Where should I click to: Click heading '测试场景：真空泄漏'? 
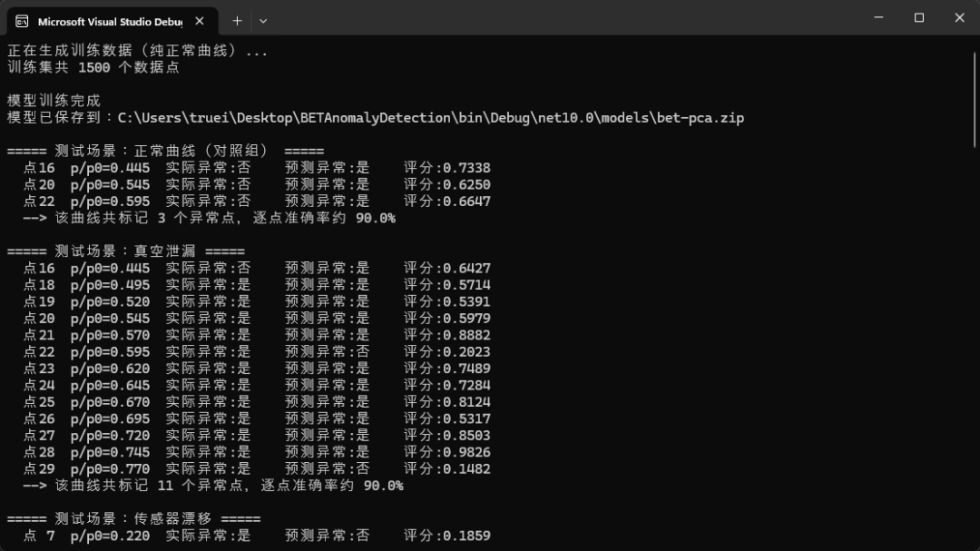point(125,251)
